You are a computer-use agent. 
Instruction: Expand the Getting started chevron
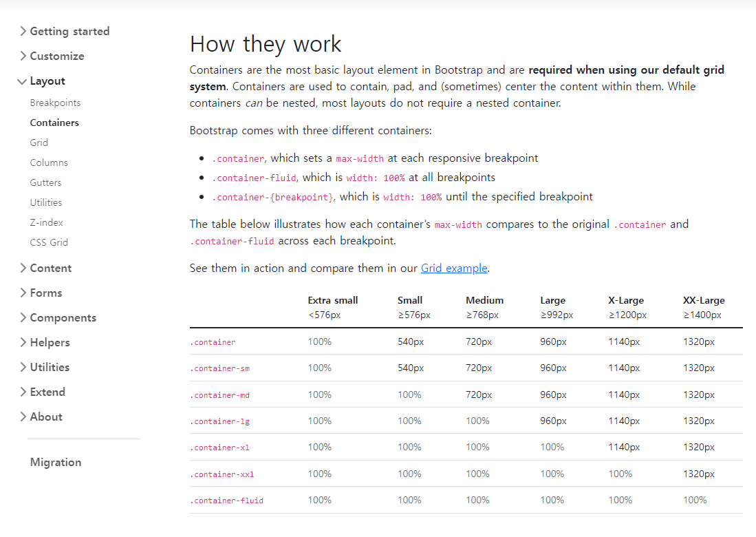(x=23, y=32)
